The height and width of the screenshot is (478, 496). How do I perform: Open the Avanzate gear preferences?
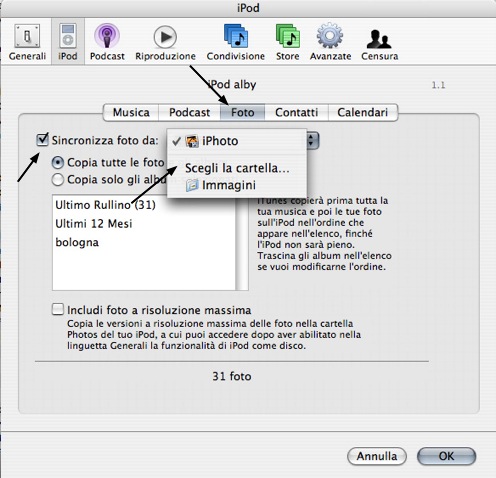point(330,42)
